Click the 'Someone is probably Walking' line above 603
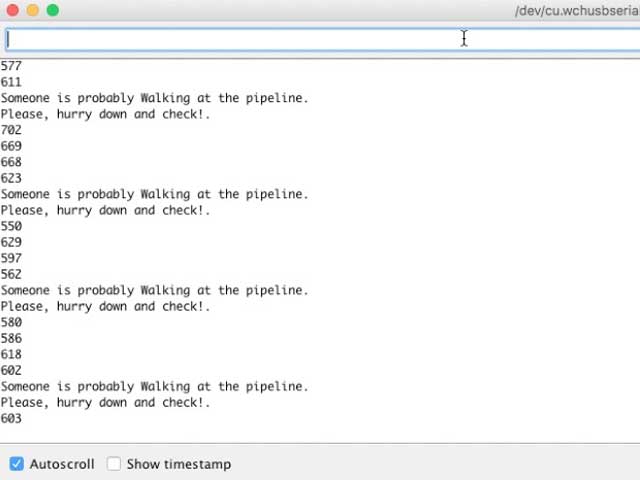The height and width of the screenshot is (480, 640). [x=154, y=386]
